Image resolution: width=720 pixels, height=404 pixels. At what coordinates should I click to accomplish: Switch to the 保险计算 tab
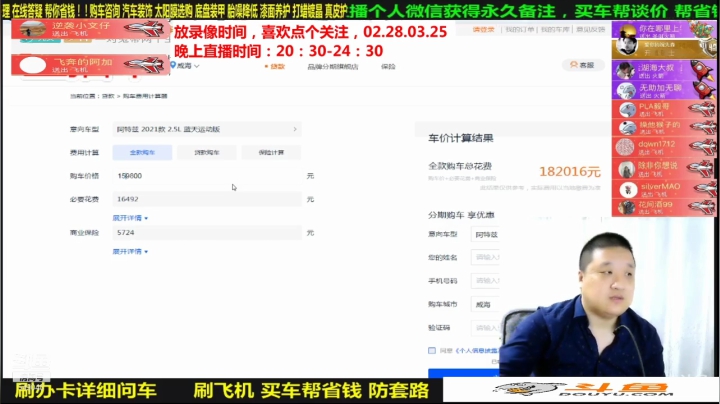tap(271, 152)
